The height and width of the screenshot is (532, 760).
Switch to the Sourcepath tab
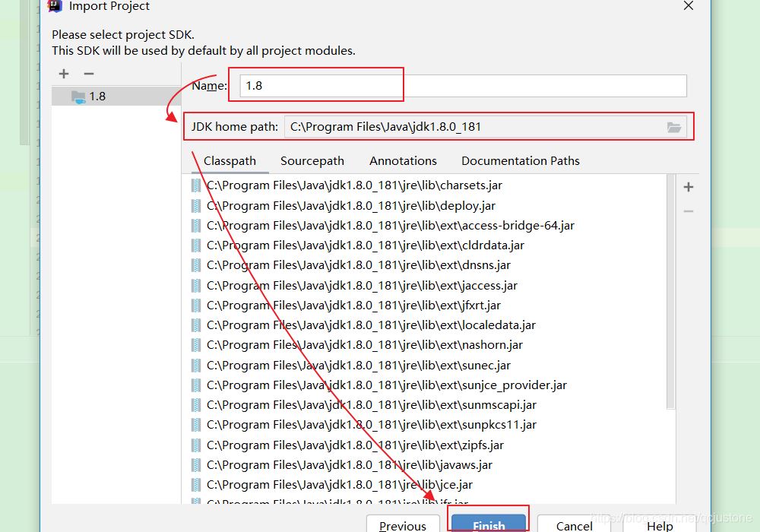coord(312,161)
